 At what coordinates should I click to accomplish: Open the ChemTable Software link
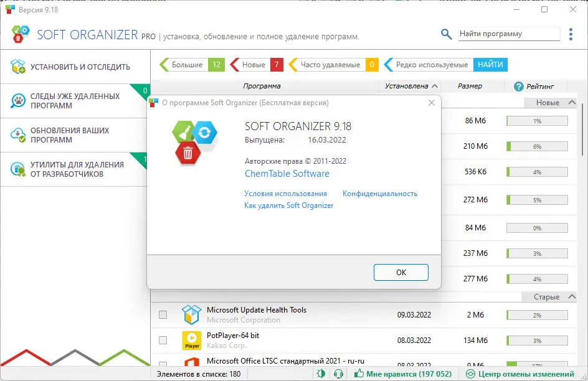287,174
